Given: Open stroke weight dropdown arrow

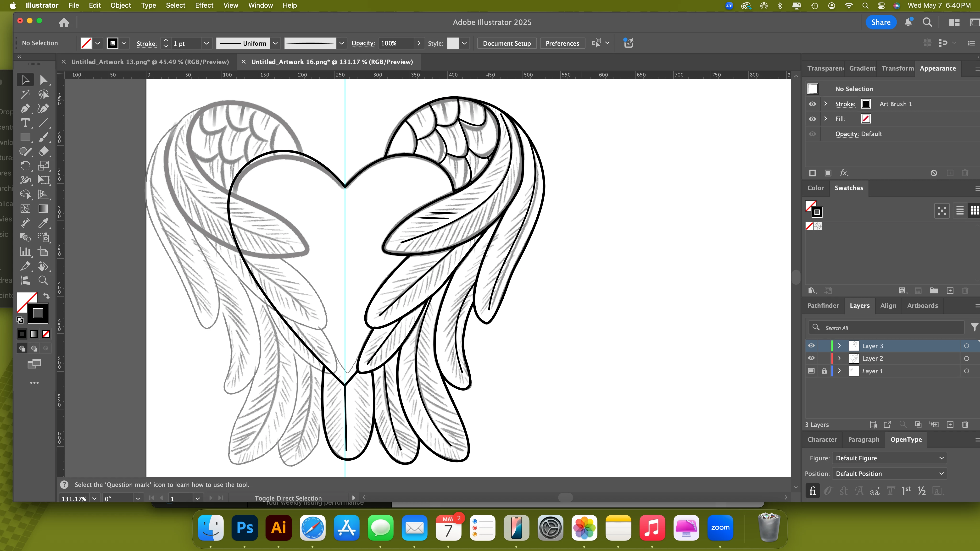Looking at the screenshot, I should [206, 43].
